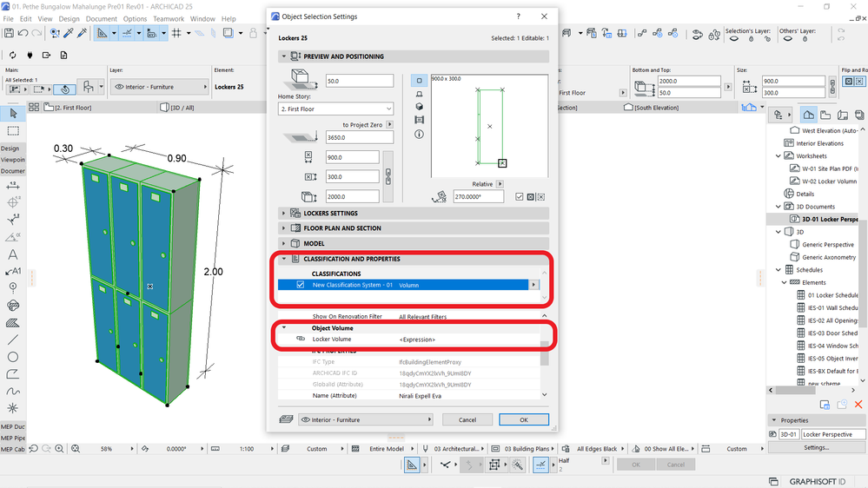The height and width of the screenshot is (488, 868).
Task: Click the Inject Parameters syringe icon
Action: click(82, 33)
